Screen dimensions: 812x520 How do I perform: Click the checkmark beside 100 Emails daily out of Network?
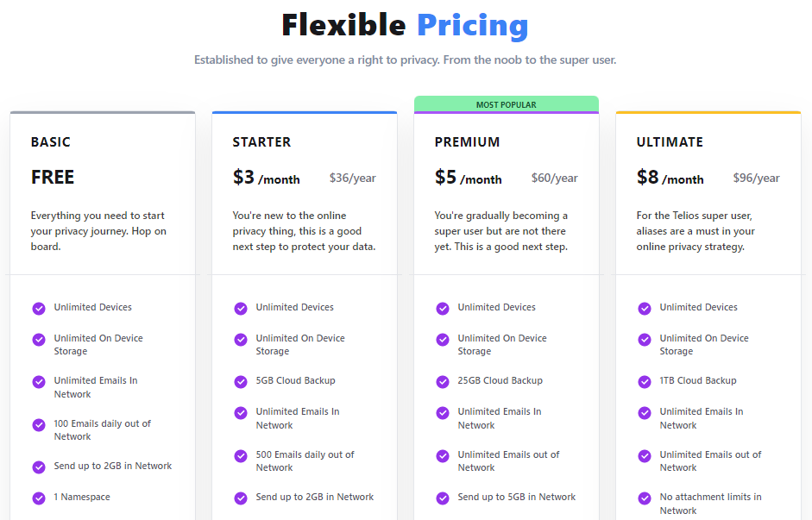(x=39, y=425)
